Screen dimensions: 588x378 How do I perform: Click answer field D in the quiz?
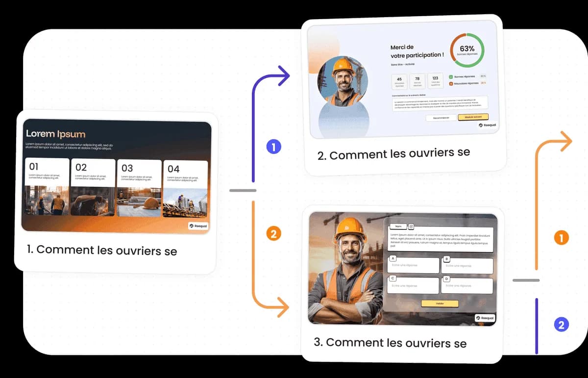pyautogui.click(x=467, y=286)
